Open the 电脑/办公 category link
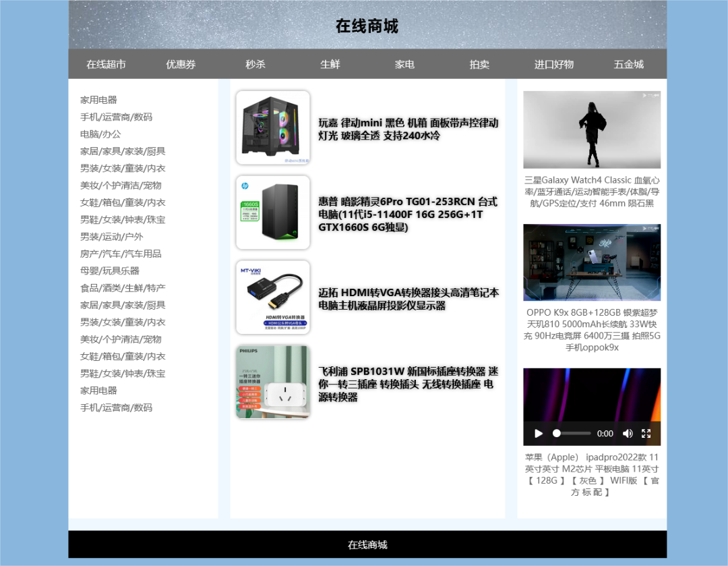 point(100,134)
